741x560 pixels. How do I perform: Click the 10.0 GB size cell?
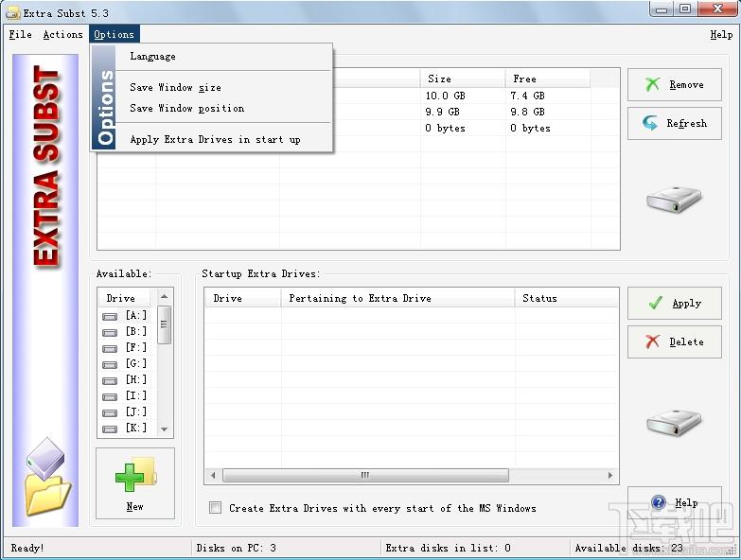click(445, 96)
